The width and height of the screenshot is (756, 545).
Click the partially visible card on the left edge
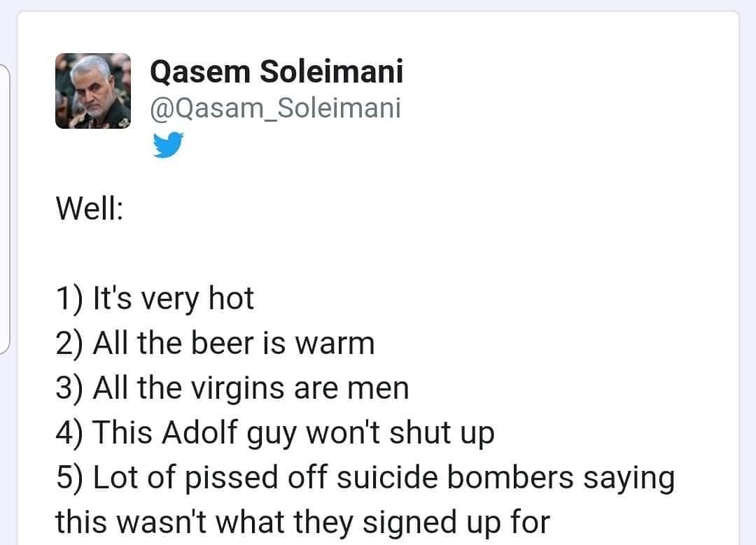[5, 208]
